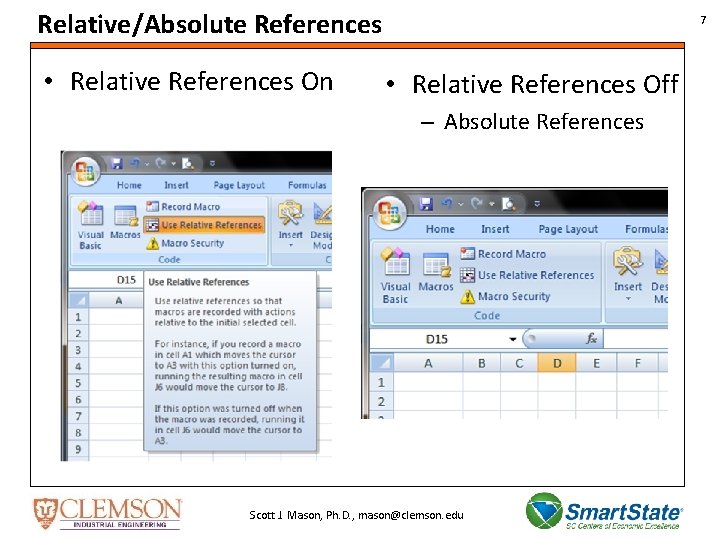Click fx Insert Function button, right screenshot
This screenshot has width=720, height=540.
(591, 339)
